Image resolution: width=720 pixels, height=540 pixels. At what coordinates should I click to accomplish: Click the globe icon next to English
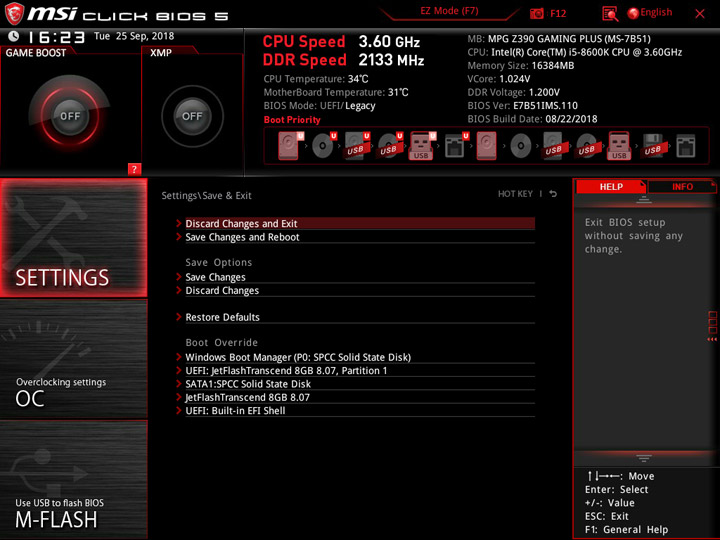pyautogui.click(x=633, y=13)
